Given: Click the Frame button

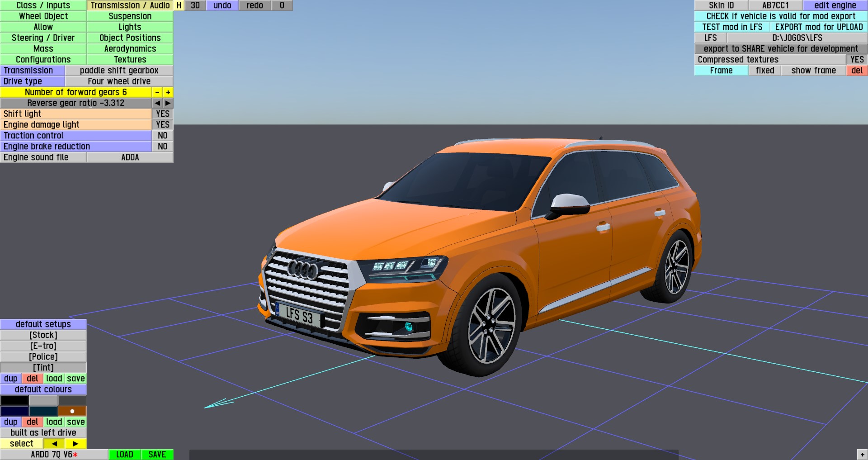Looking at the screenshot, I should [x=722, y=71].
